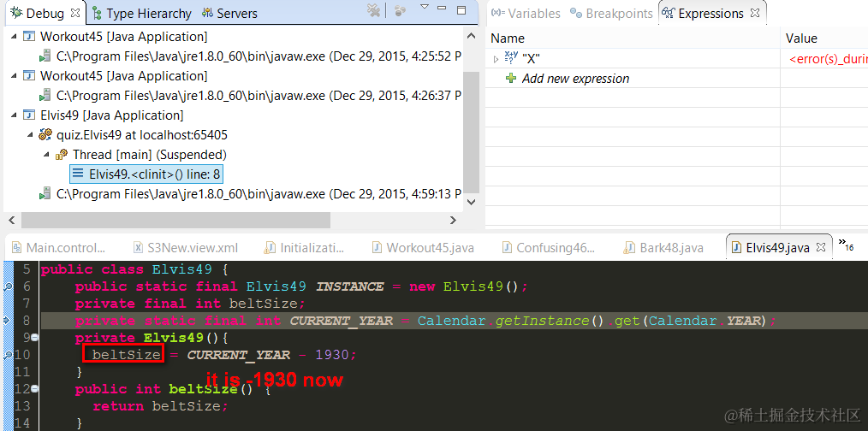Select javaw.exe process started at 4:26:37
Viewport: 868px width, 431px height.
click(259, 96)
